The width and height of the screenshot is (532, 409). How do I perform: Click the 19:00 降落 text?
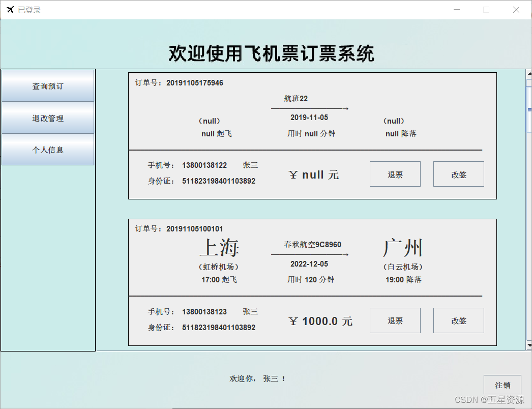403,280
